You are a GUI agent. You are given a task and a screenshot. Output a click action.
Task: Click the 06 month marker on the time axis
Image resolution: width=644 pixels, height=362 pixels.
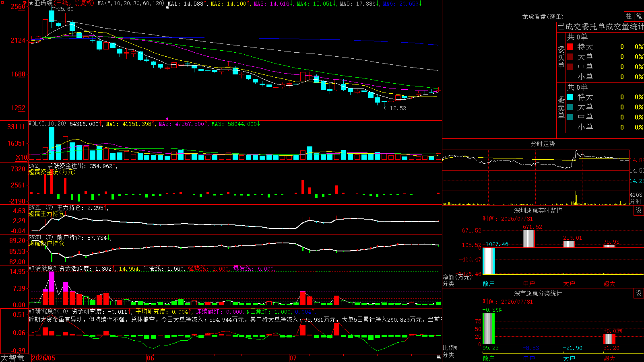point(151,358)
